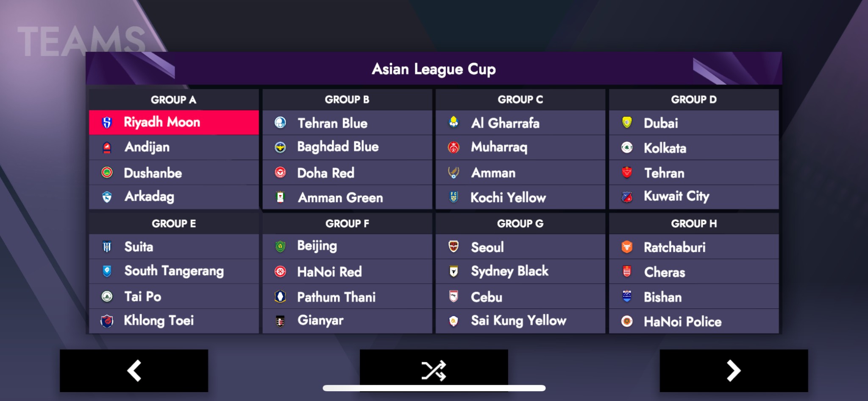This screenshot has height=401, width=868.
Task: Proceed with the right arrow button
Action: [x=734, y=370]
